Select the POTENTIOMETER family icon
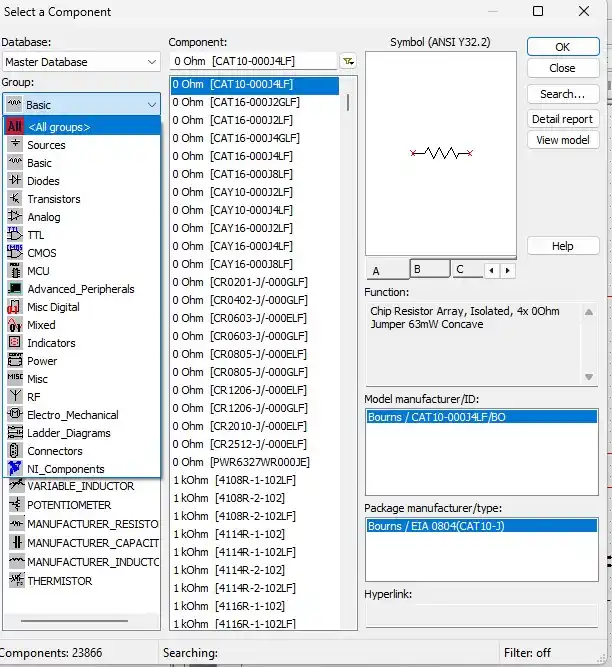 click(x=17, y=505)
